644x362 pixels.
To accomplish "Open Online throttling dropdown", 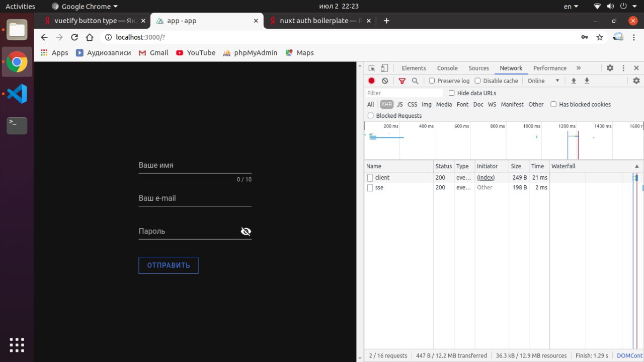I will click(x=543, y=81).
